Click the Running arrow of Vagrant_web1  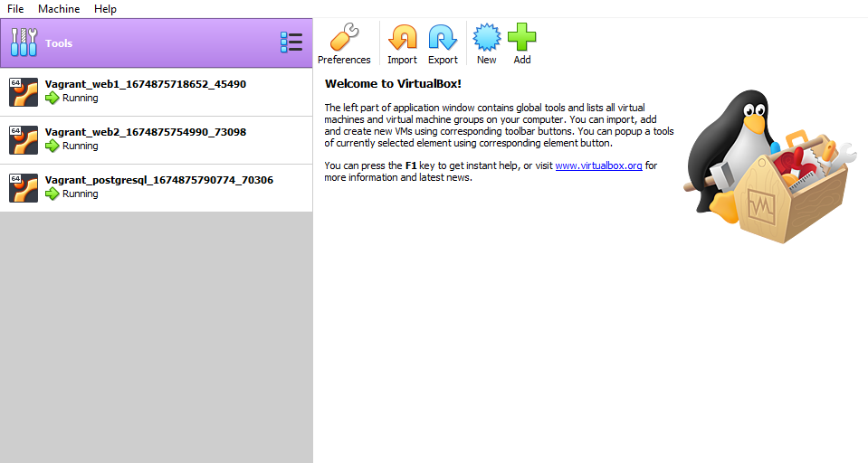[52, 99]
